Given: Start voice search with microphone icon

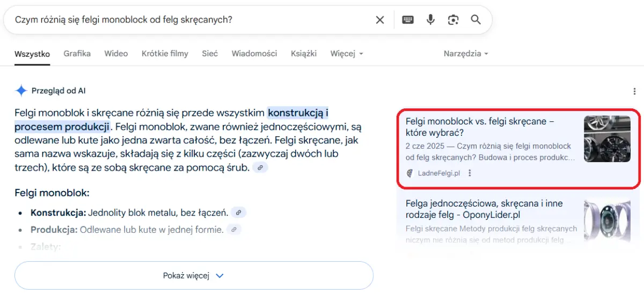Looking at the screenshot, I should coord(430,20).
